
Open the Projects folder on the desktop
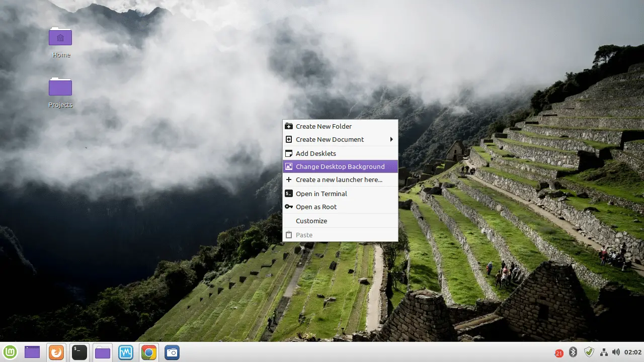[60, 86]
